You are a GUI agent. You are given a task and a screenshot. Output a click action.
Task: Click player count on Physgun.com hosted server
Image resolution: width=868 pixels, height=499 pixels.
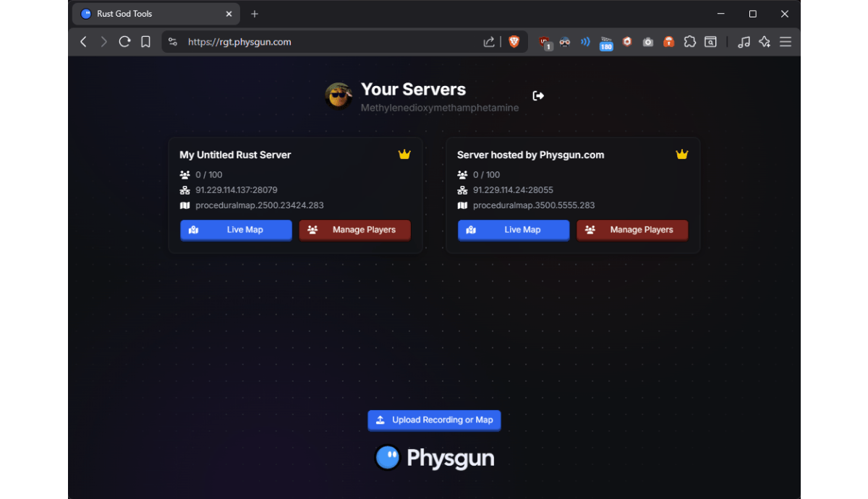487,175
